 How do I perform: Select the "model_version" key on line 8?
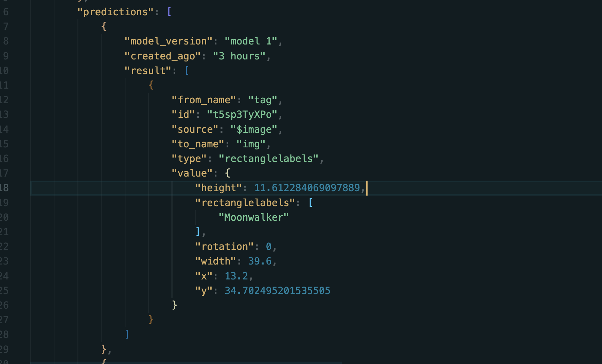tap(168, 41)
